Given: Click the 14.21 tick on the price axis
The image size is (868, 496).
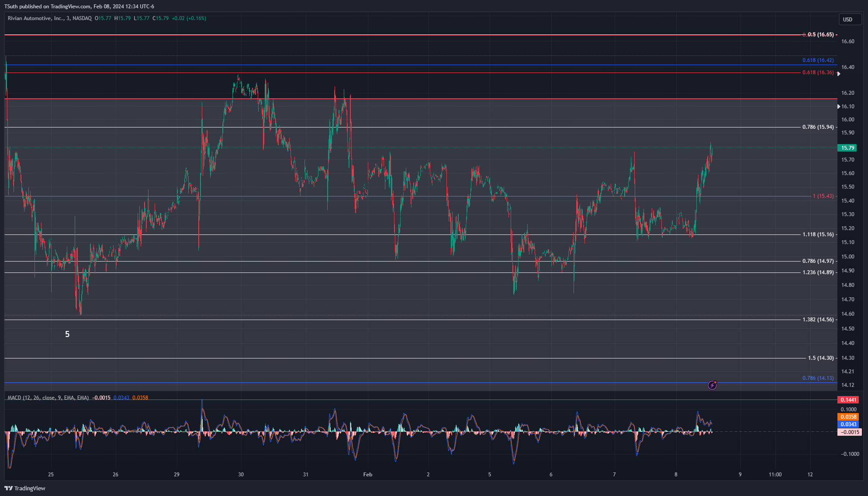Looking at the screenshot, I should [x=848, y=372].
